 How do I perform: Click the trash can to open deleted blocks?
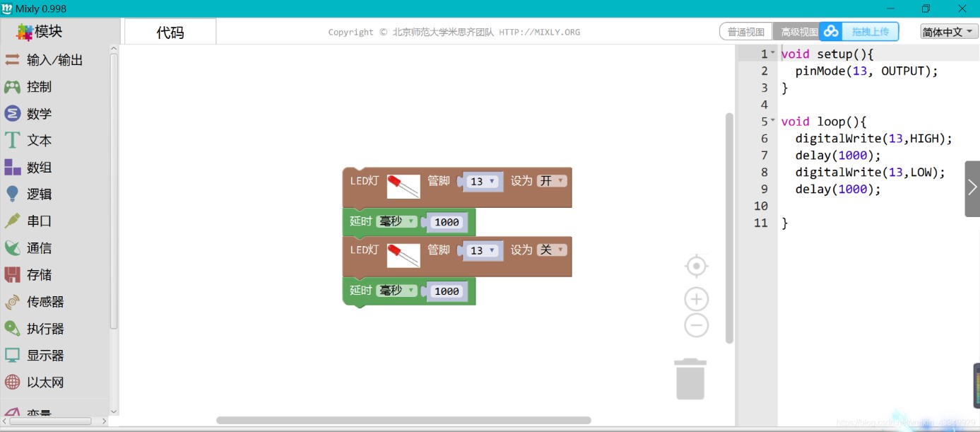pyautogui.click(x=690, y=379)
